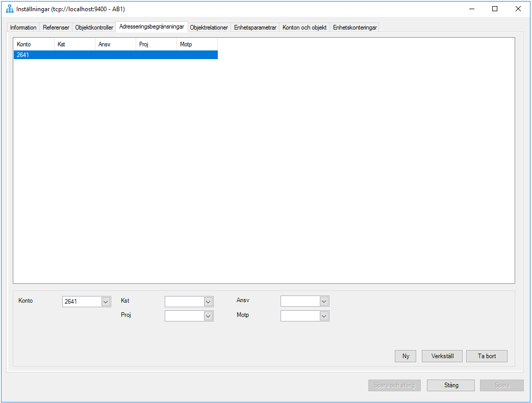Sort the list by the Konto column header
Screen dimensions: 532x403
[33, 44]
